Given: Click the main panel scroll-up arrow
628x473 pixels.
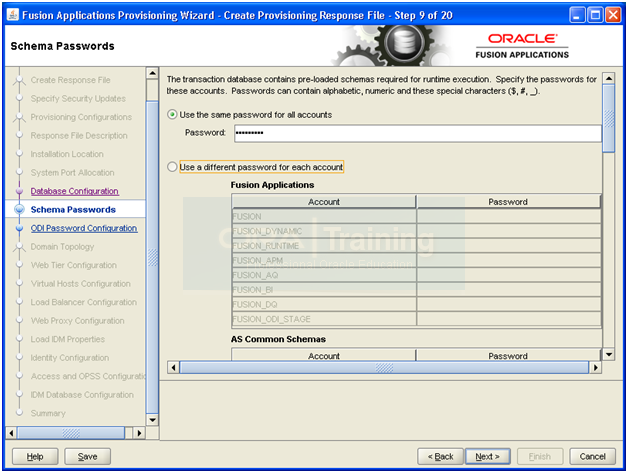Looking at the screenshot, I should [x=609, y=78].
